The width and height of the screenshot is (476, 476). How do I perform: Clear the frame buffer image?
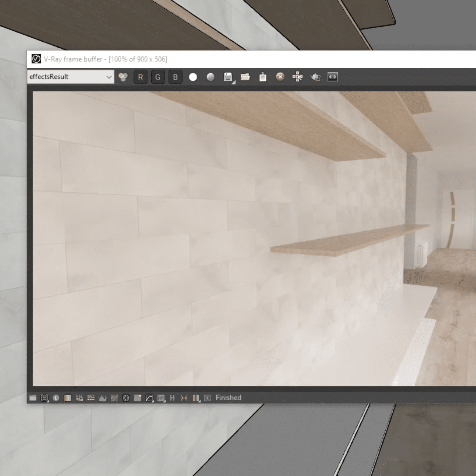280,77
